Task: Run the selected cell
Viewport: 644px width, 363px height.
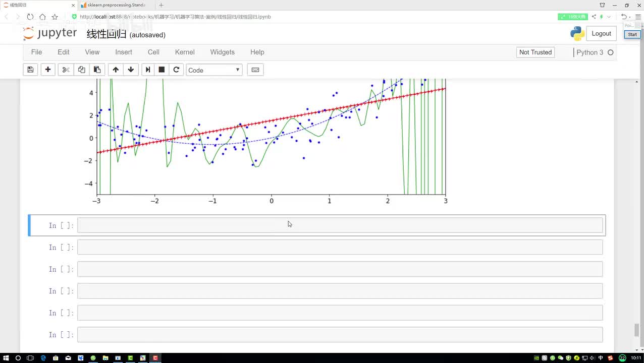Action: [147, 70]
